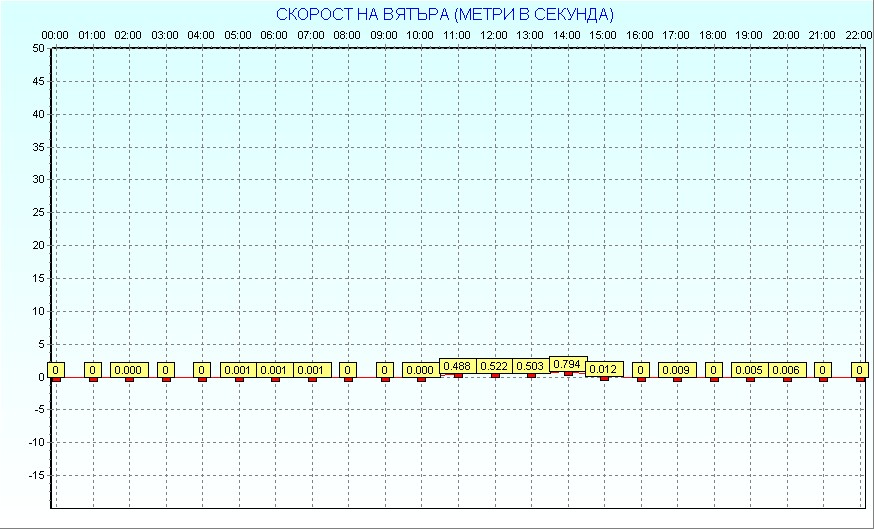Viewport: 874px width, 529px height.
Task: Select the -15 value on the vertical axis
Action: (x=35, y=475)
